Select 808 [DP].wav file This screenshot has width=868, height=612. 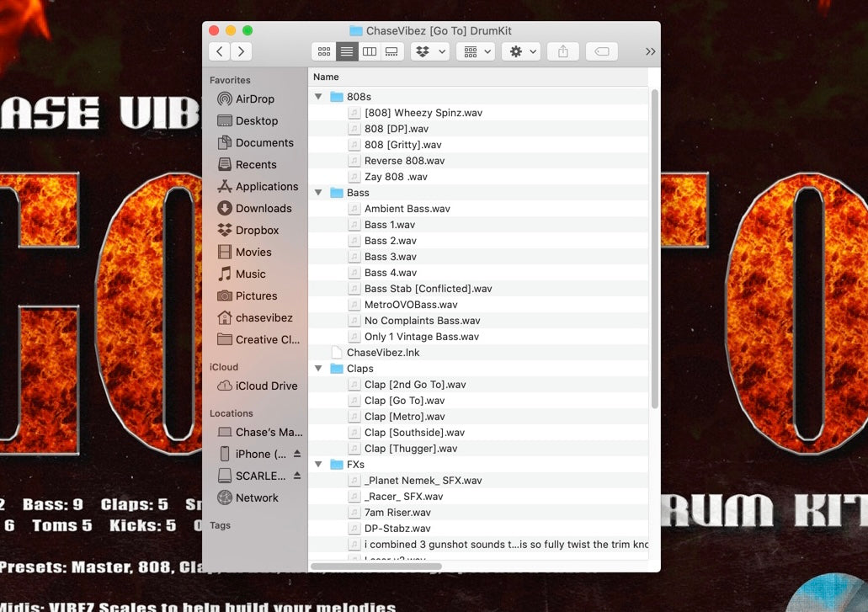pos(478,129)
